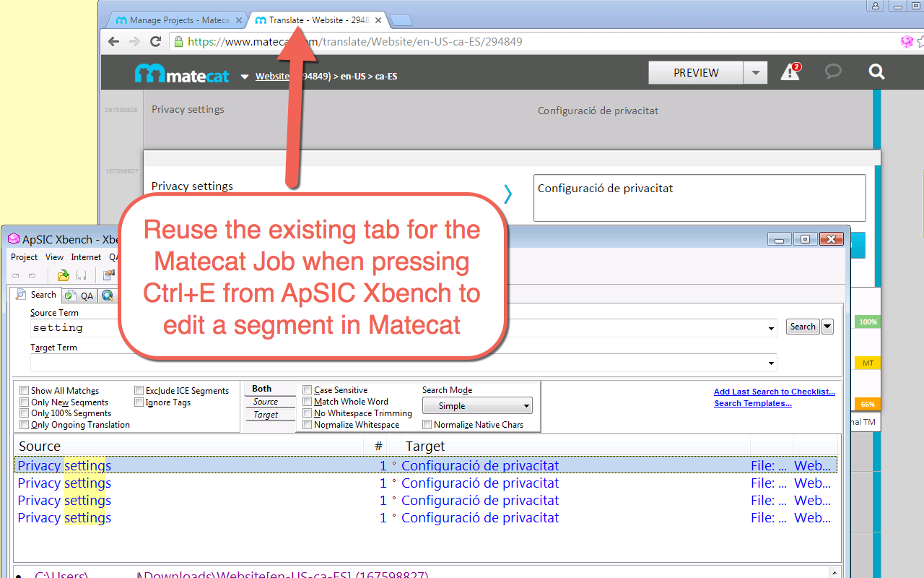Click the green padlock in the address bar
The width and height of the screenshot is (924, 578).
click(178, 41)
